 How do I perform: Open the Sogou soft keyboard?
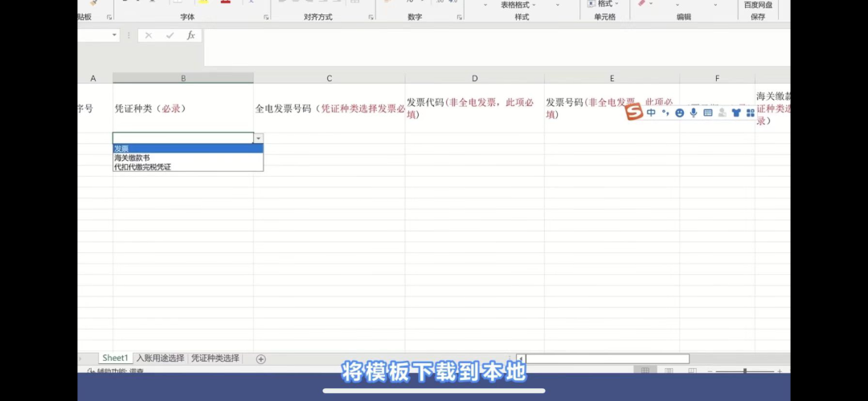(x=708, y=113)
